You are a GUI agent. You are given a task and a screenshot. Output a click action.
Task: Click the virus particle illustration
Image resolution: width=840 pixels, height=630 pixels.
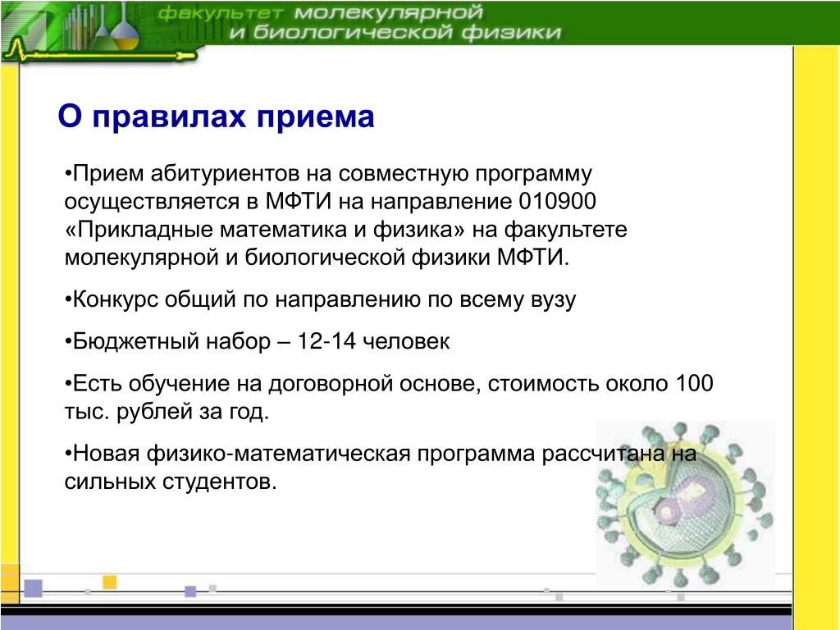pyautogui.click(x=685, y=504)
